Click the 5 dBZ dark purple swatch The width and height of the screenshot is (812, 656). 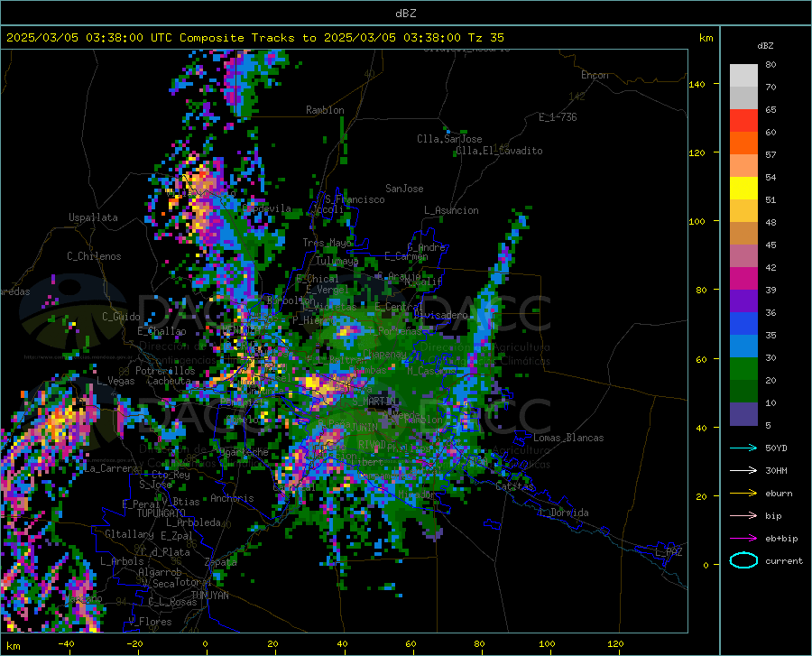pos(743,414)
